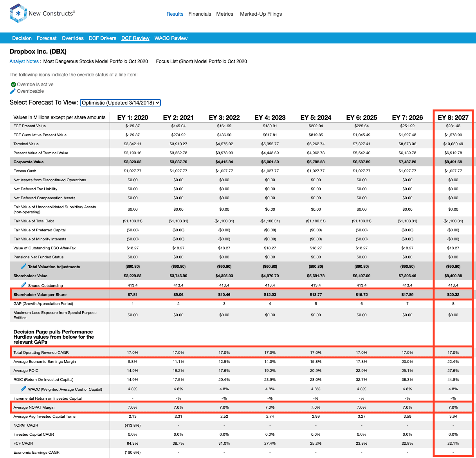Click the Dropbox Inc. (DBX) heading
Screen dimensions: 476x458
click(x=38, y=51)
